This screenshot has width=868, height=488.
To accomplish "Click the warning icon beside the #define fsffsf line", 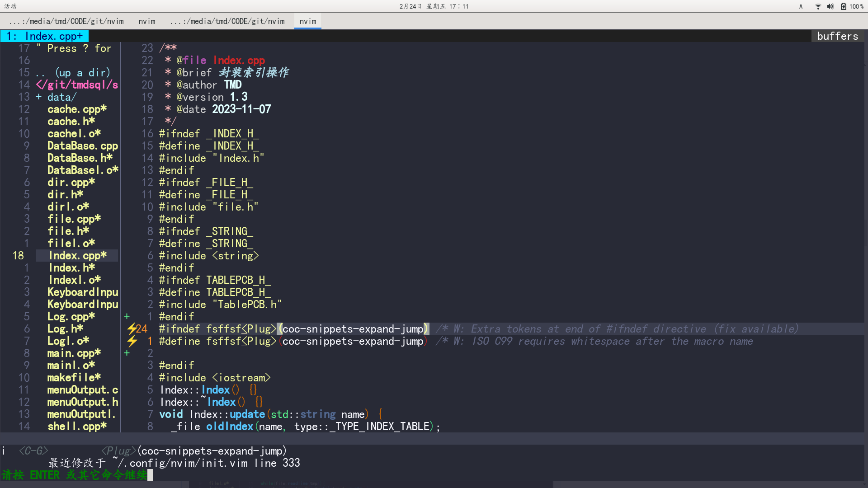I will [x=132, y=341].
